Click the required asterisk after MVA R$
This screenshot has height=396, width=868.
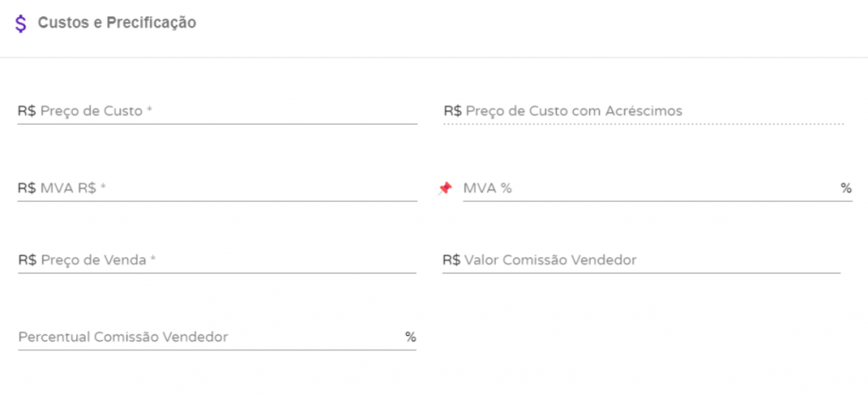point(103,188)
